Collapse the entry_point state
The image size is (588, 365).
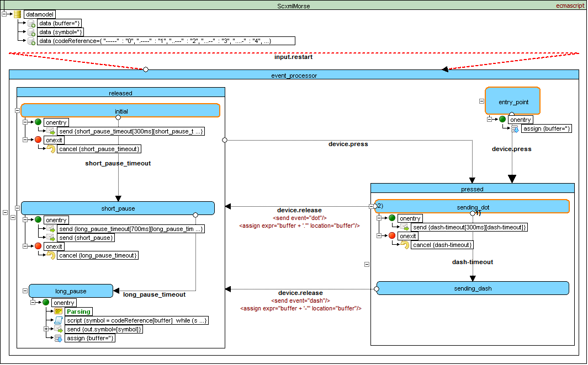(481, 101)
